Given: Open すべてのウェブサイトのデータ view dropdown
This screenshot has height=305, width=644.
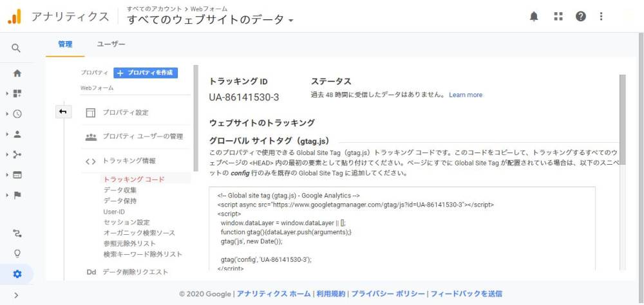Looking at the screenshot, I should point(210,20).
